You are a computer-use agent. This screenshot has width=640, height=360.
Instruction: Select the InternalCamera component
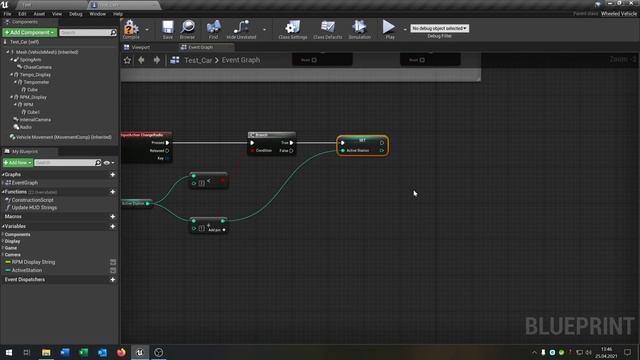35,120
